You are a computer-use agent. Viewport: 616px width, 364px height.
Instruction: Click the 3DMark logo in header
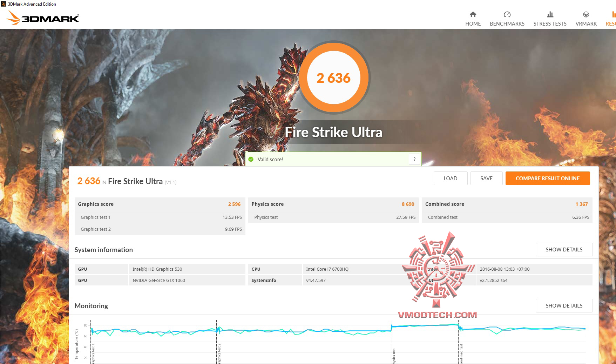coord(43,18)
